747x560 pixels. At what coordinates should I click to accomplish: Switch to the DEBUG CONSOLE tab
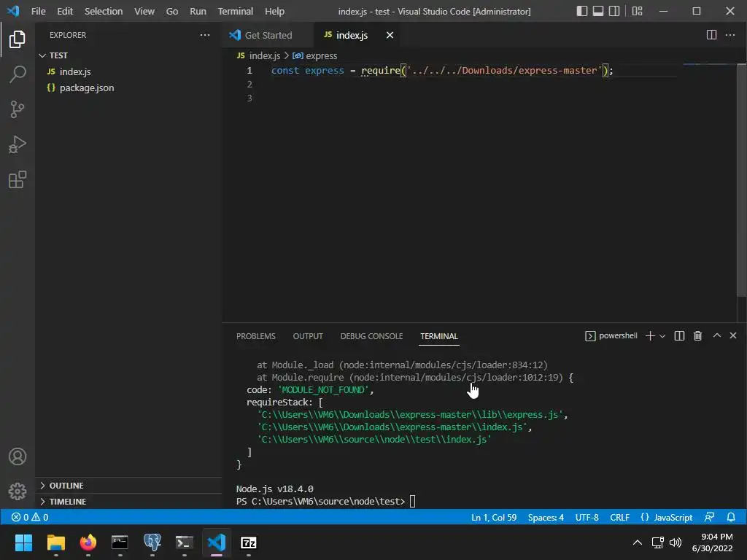click(371, 336)
